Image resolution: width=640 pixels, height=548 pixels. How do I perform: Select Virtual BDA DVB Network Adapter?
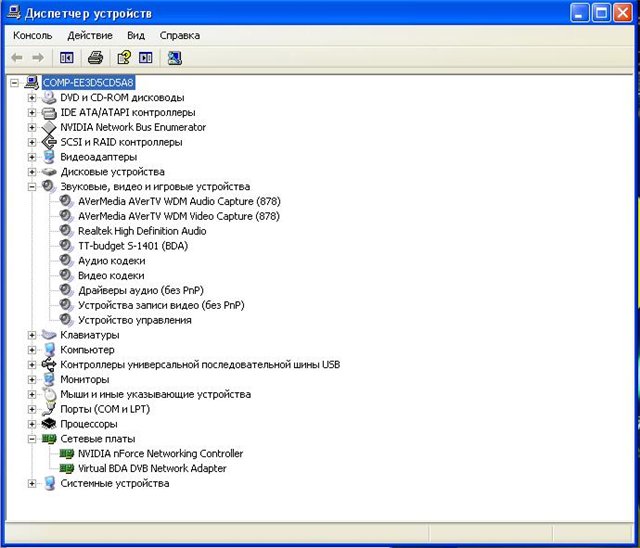(x=152, y=468)
